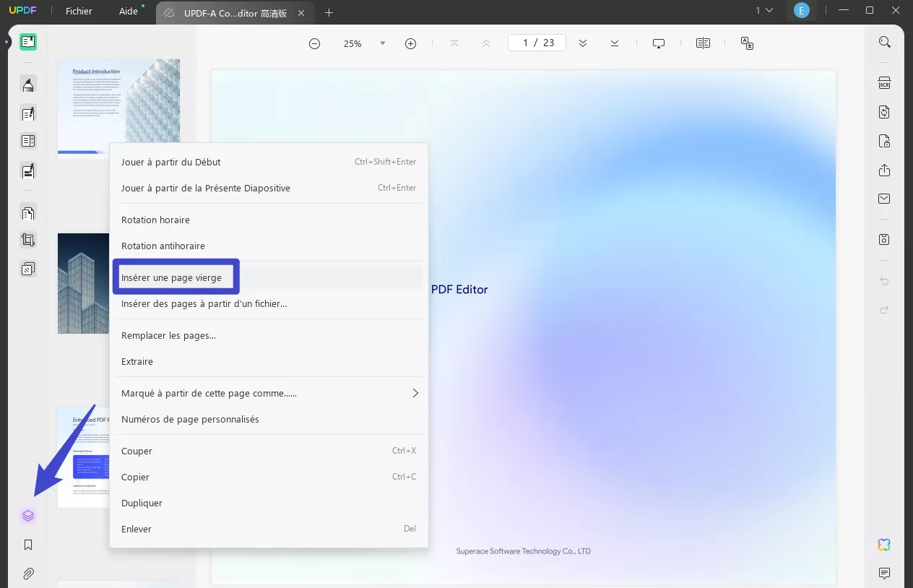The image size is (913, 588).
Task: Open the Attachments paperclip panel
Action: (28, 574)
